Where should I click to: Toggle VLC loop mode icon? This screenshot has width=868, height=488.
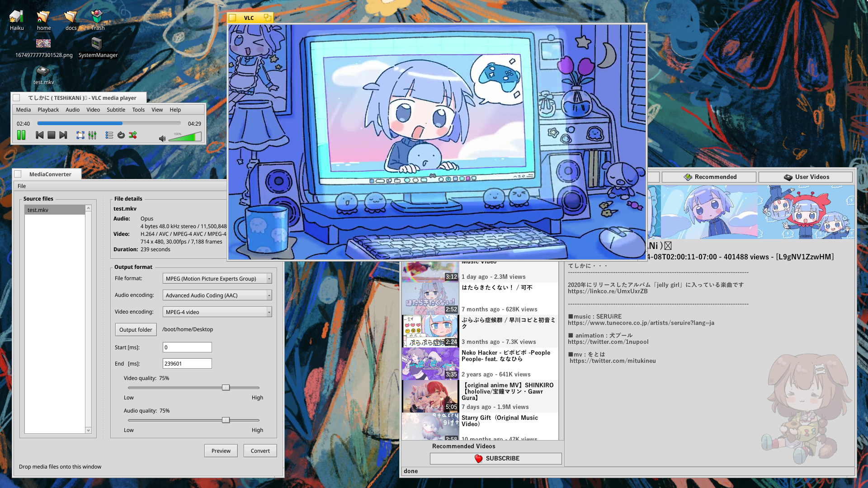coord(121,135)
